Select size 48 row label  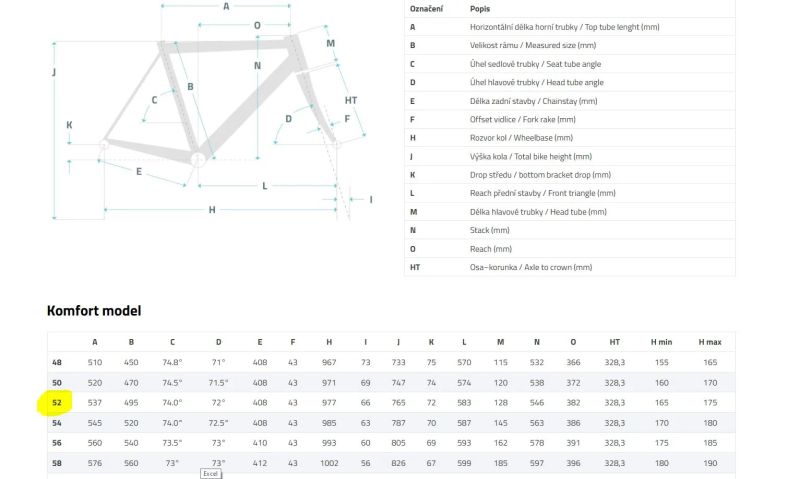57,362
